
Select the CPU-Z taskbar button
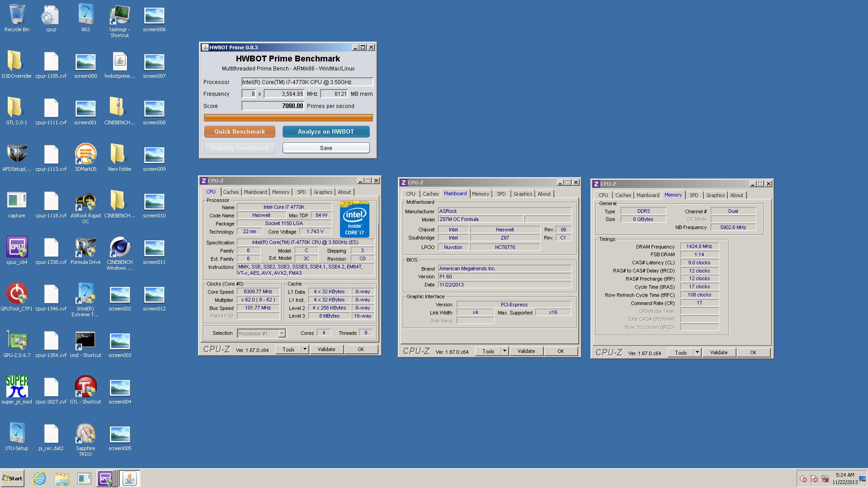[x=105, y=479]
